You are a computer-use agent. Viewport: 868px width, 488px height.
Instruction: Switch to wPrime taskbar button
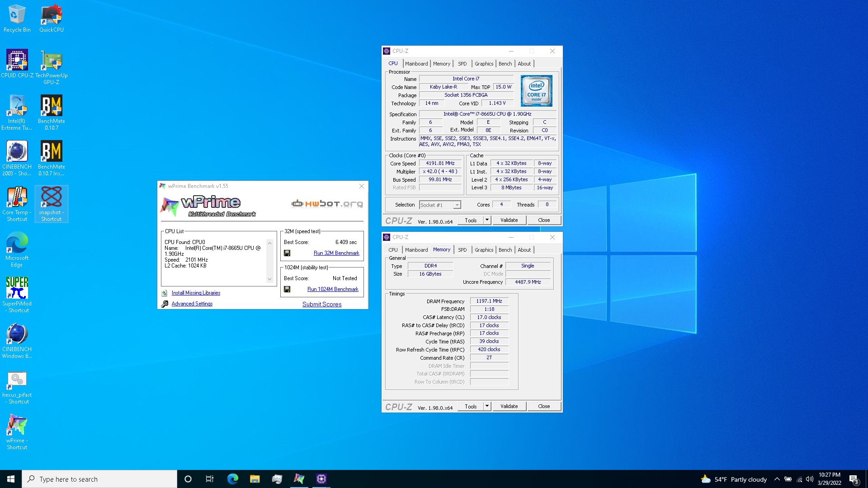point(299,479)
